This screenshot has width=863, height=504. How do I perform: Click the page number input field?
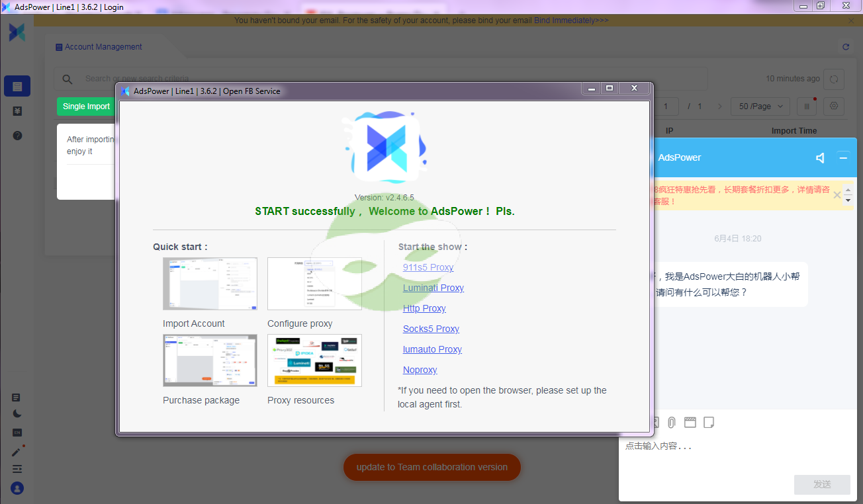666,106
